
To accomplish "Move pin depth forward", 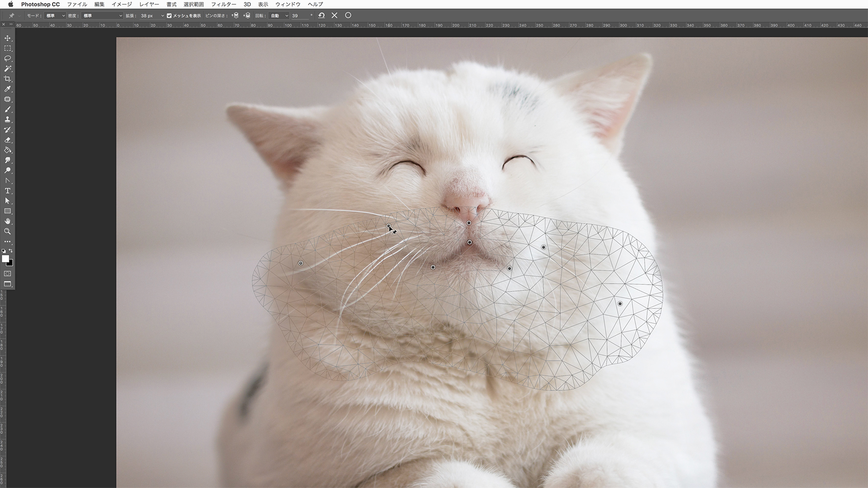I will [x=235, y=15].
